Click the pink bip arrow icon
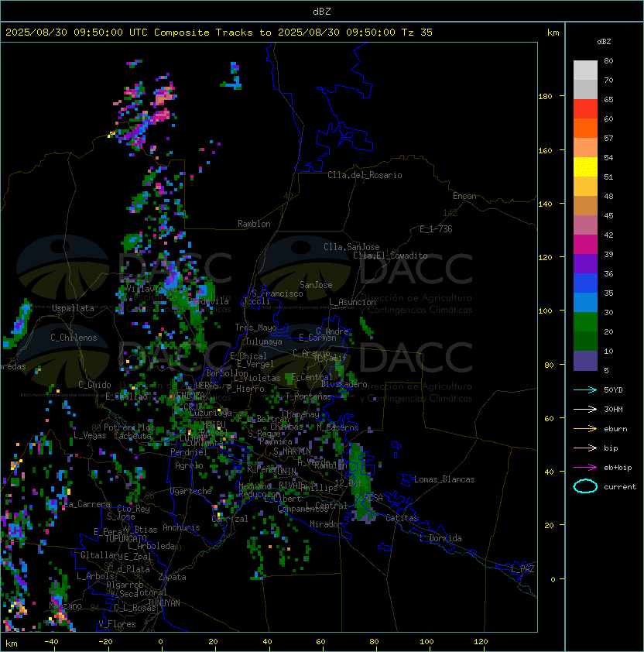This screenshot has width=644, height=652. pyautogui.click(x=585, y=448)
